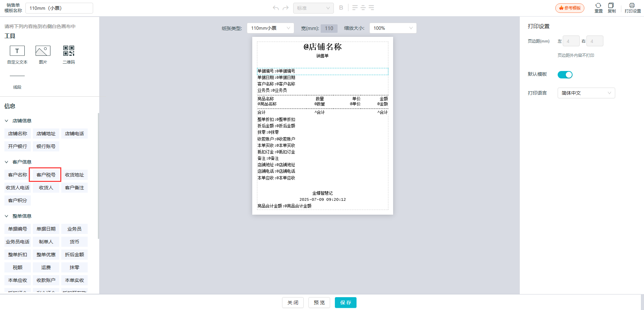
Task: Select the 客户备注 field tag
Action: pos(74,188)
